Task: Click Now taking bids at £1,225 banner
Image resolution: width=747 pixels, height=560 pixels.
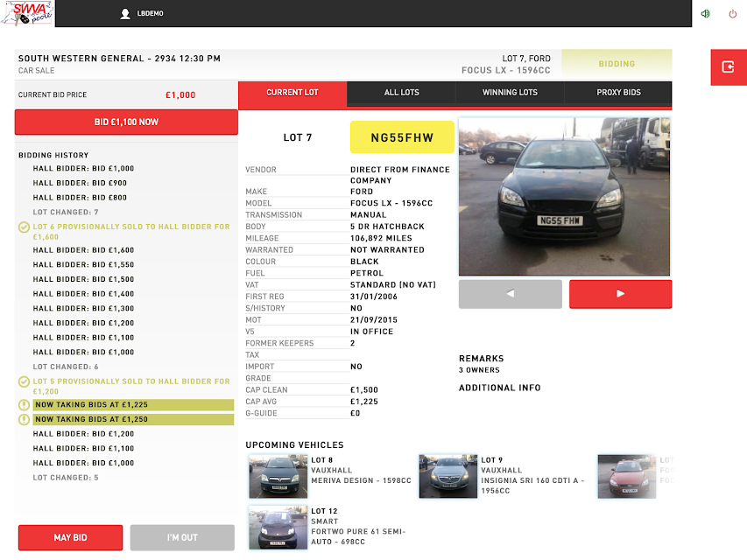Action: [133, 405]
